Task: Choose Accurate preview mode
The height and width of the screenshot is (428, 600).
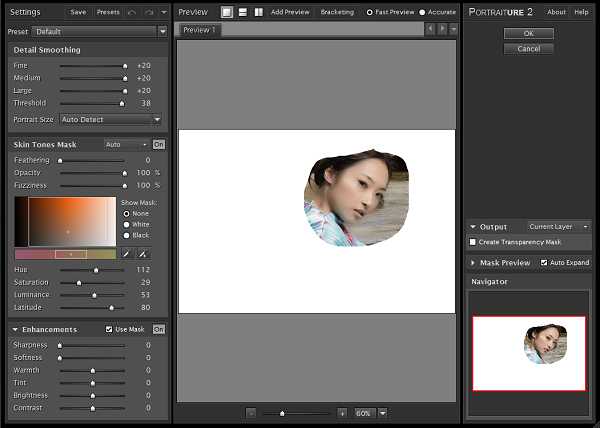Action: (x=422, y=12)
